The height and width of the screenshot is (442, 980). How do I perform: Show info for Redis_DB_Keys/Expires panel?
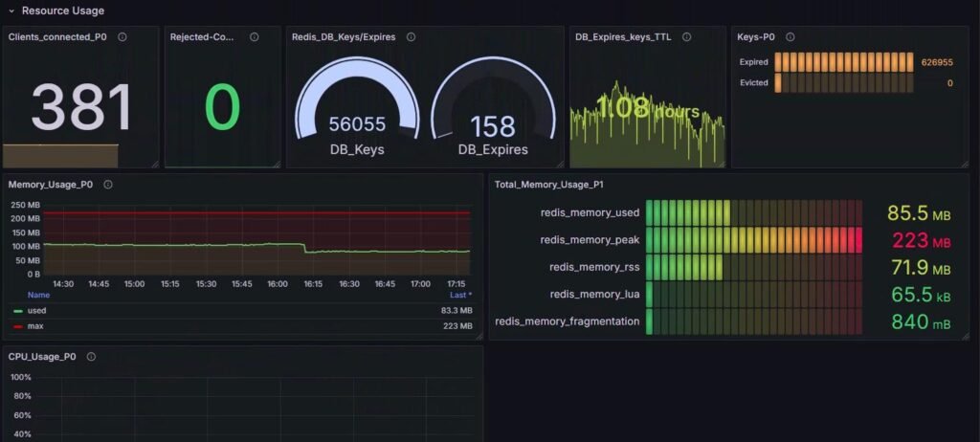click(411, 37)
